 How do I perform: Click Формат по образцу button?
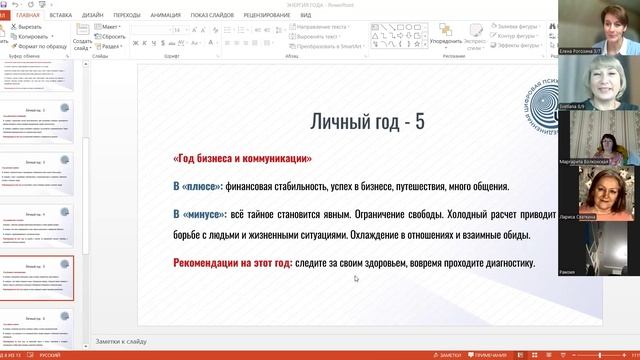point(39,46)
